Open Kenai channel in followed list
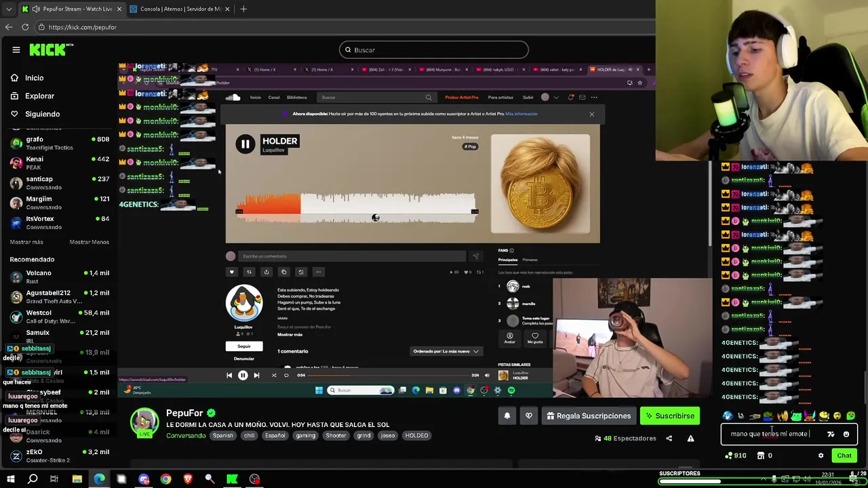 [59, 163]
